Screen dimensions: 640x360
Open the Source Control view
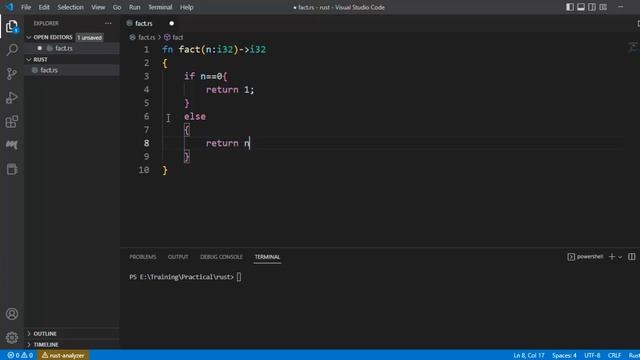point(12,74)
